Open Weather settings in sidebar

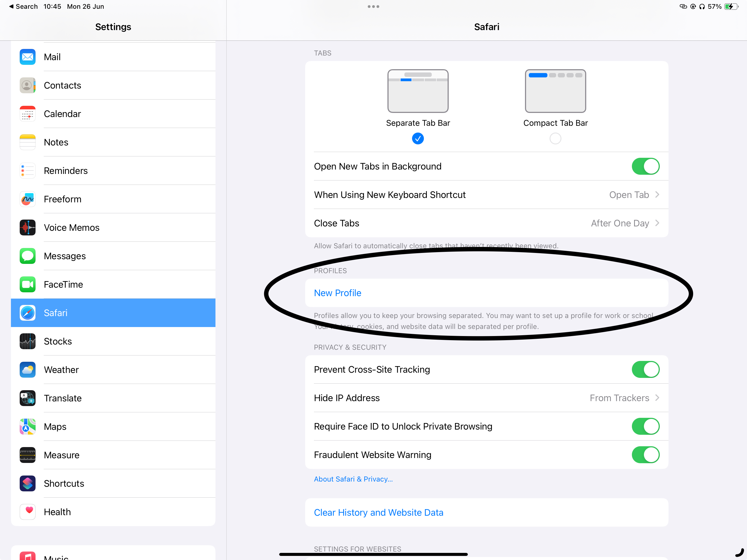[x=113, y=370]
